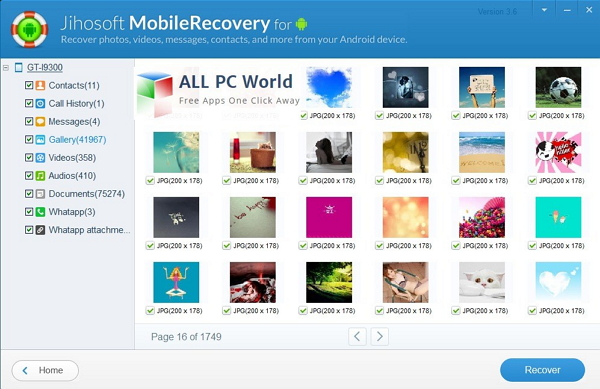
Task: Click the Call History clock icon
Action: 40,103
